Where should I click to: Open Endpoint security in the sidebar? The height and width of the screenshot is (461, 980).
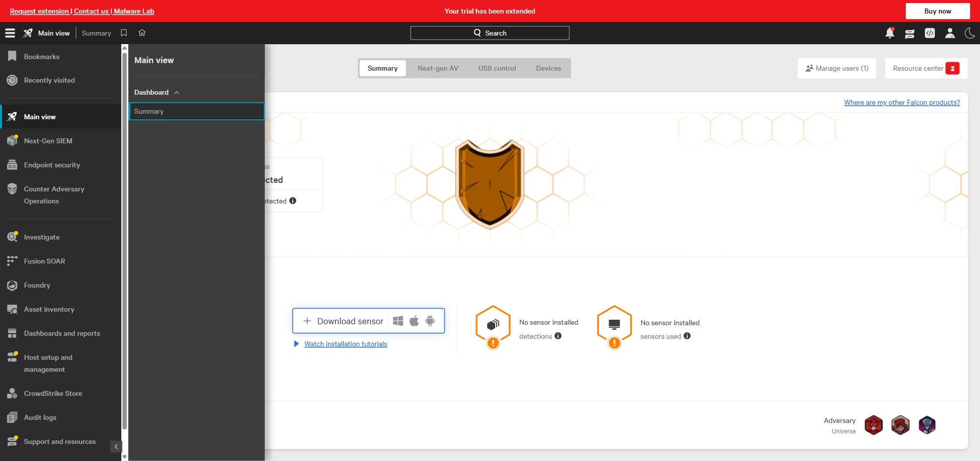(61, 165)
